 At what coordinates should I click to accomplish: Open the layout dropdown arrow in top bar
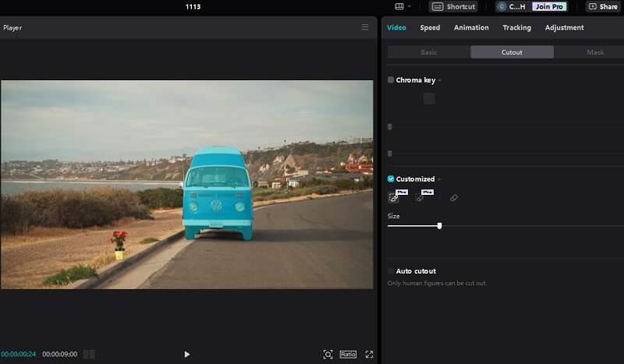pos(409,6)
